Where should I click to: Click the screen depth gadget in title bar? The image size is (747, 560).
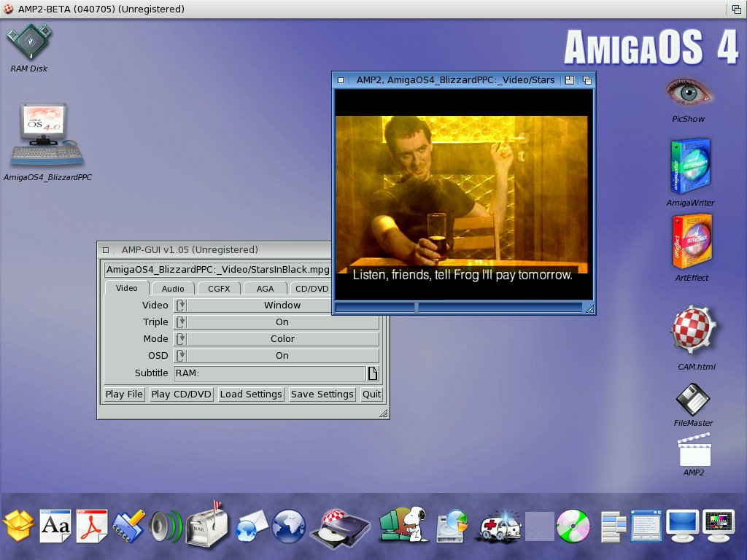coord(736,9)
